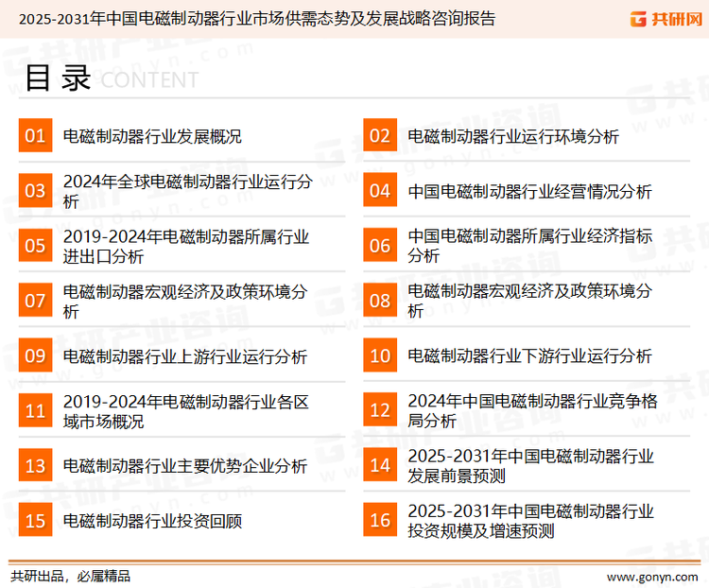Select the 15 number badge
This screenshot has height=588, width=709.
pyautogui.click(x=35, y=520)
